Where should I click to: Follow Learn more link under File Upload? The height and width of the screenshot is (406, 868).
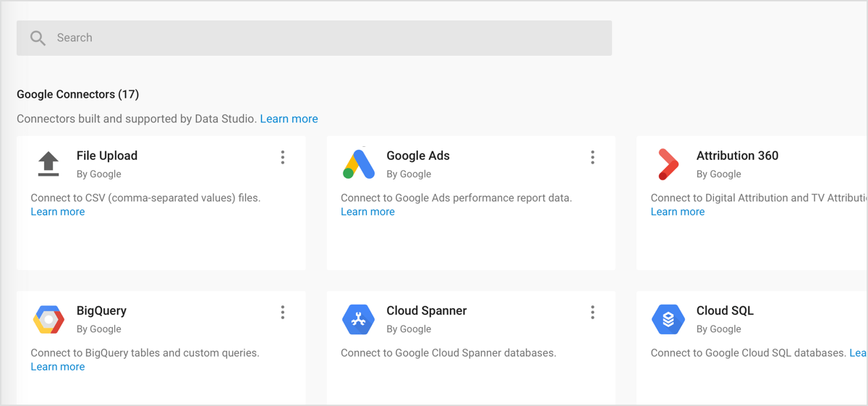[x=58, y=212]
